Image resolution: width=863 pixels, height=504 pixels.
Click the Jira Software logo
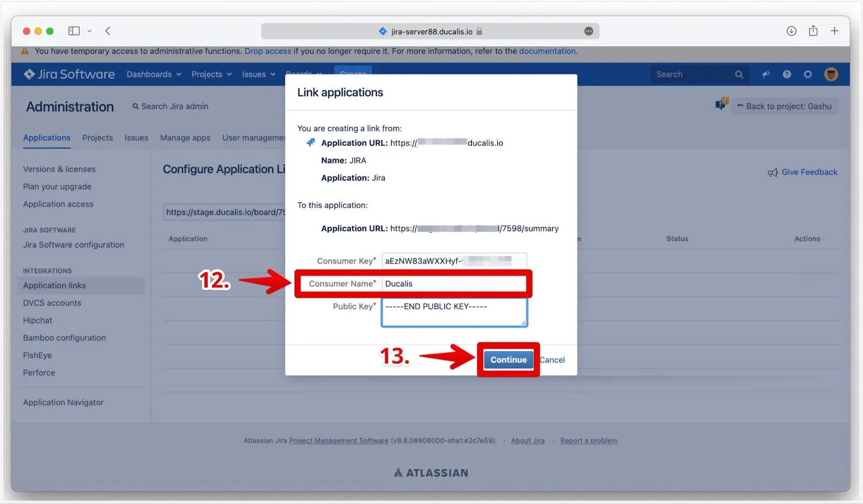(x=69, y=74)
